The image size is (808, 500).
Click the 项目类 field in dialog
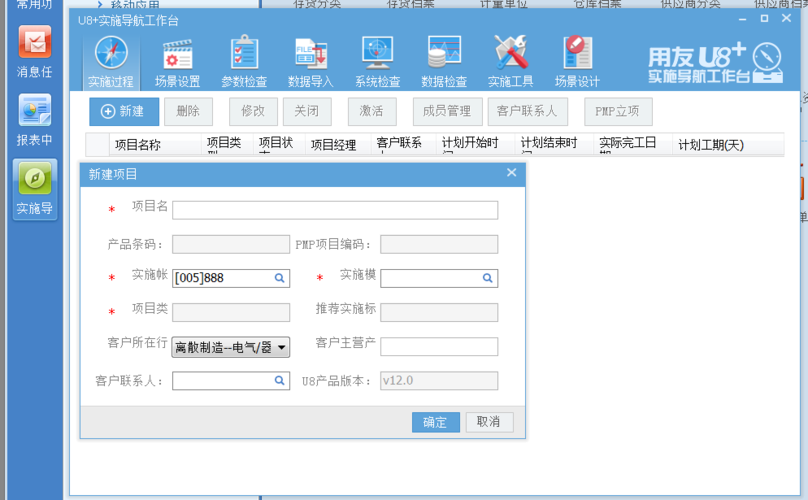pos(231,312)
